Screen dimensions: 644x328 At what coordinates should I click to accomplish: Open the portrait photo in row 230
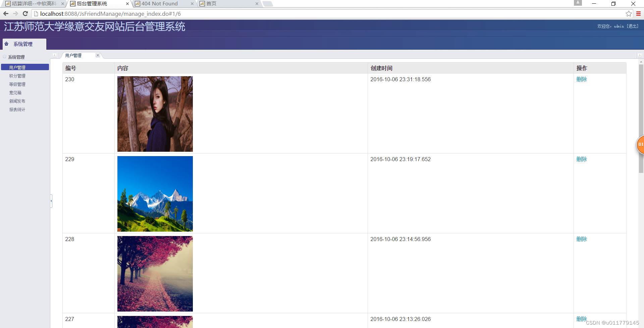pos(155,114)
